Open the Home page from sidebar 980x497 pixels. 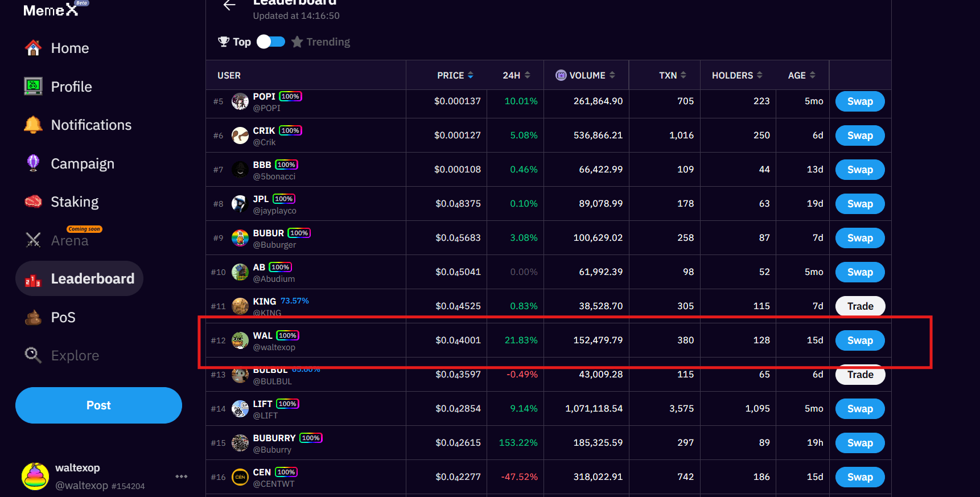pyautogui.click(x=69, y=48)
